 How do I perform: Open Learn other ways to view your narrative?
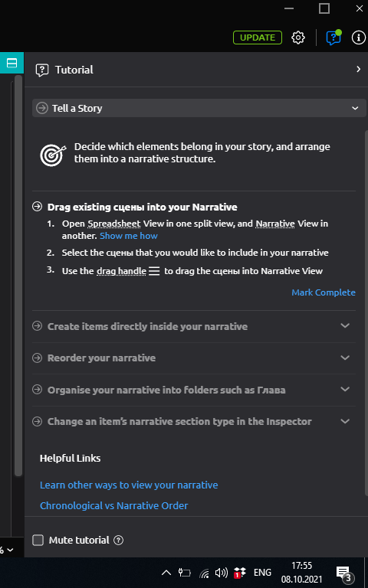click(129, 485)
